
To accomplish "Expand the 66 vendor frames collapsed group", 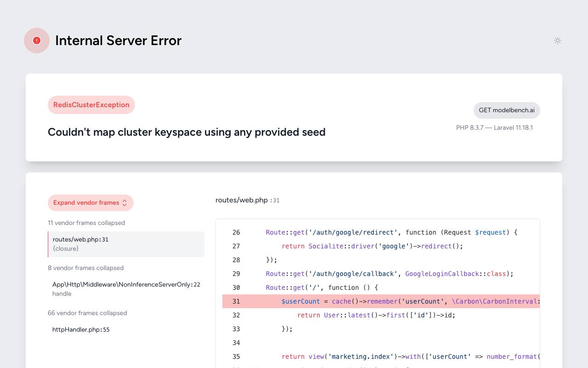I will click(87, 313).
